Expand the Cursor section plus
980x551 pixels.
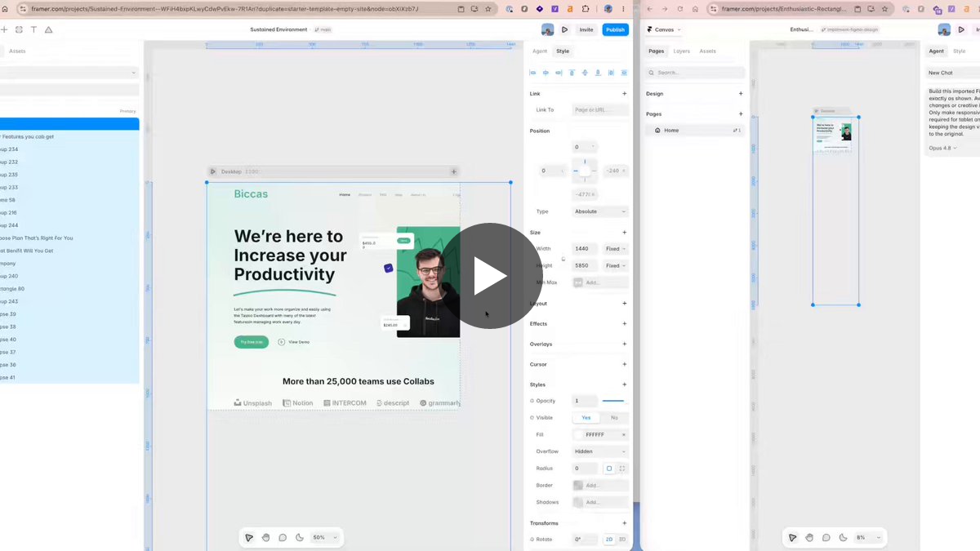coord(625,365)
